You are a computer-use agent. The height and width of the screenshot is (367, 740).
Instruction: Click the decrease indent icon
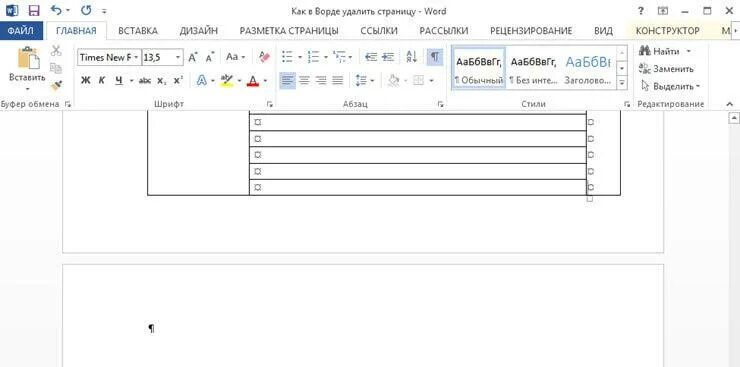pos(371,57)
